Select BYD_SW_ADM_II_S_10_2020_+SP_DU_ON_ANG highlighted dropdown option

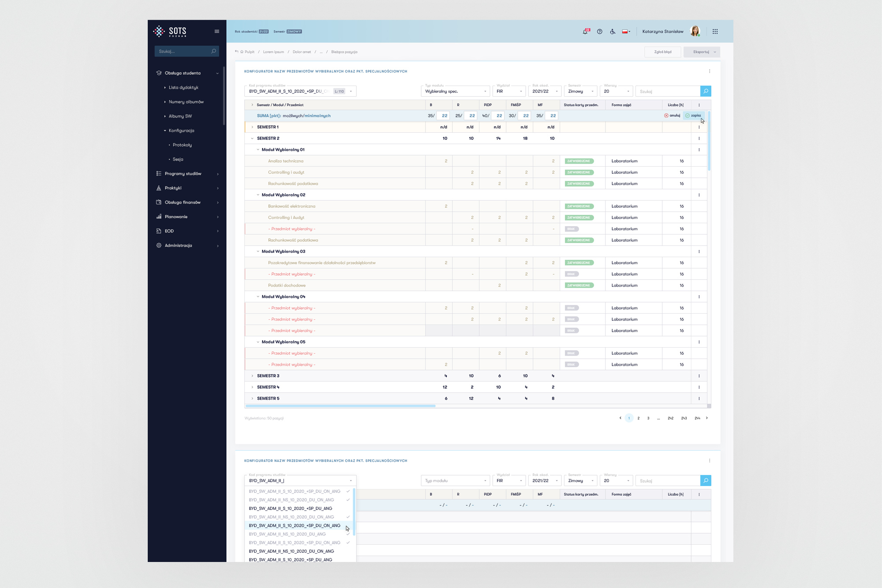pyautogui.click(x=295, y=525)
